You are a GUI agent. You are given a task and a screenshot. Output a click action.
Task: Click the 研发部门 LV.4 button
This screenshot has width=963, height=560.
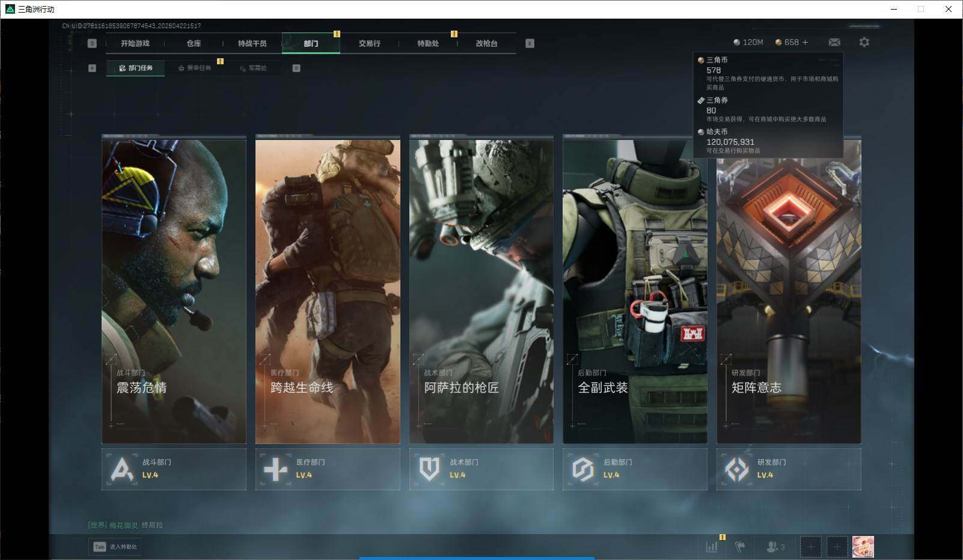click(x=789, y=469)
